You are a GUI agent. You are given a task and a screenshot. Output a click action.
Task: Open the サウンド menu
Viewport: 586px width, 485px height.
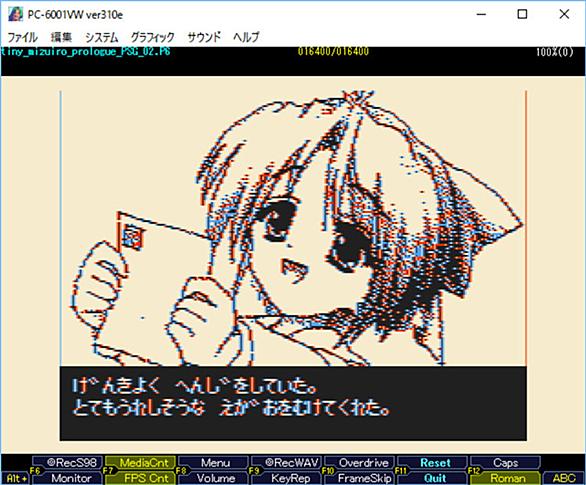pyautogui.click(x=204, y=37)
